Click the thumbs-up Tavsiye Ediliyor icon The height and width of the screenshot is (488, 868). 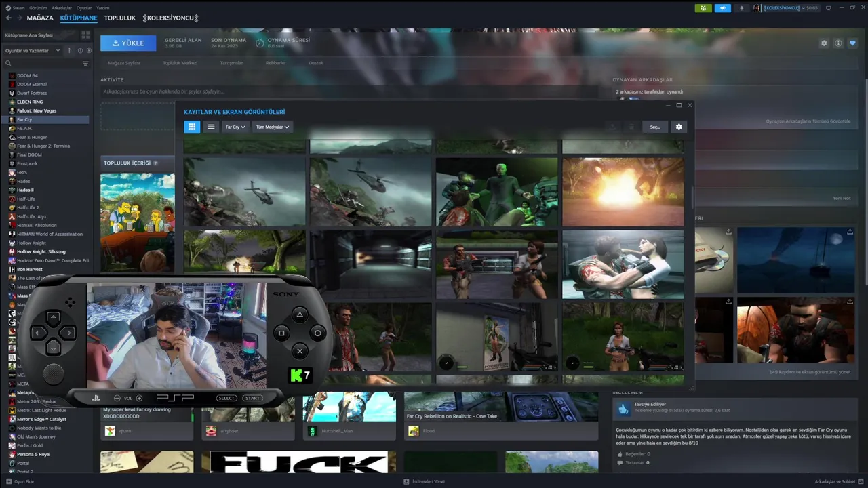click(623, 407)
